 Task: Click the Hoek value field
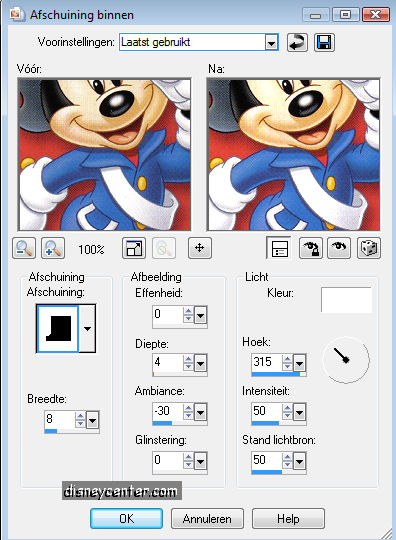click(267, 362)
